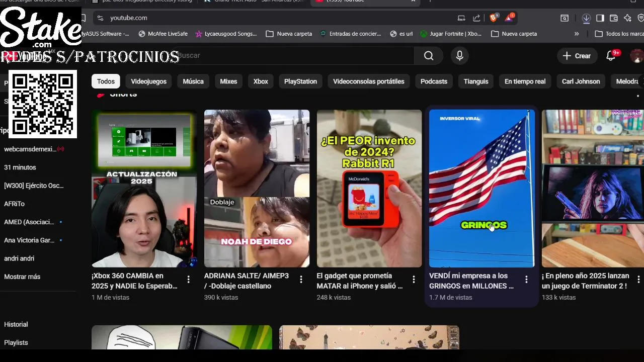Open ¡Xbox 360 CAMBIA en 2025 title
This screenshot has height=362, width=644.
coord(134,281)
